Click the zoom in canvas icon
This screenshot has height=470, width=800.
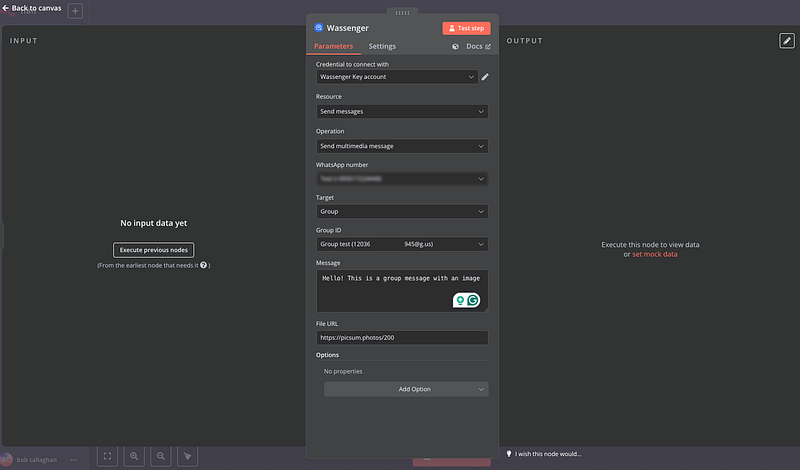134,456
